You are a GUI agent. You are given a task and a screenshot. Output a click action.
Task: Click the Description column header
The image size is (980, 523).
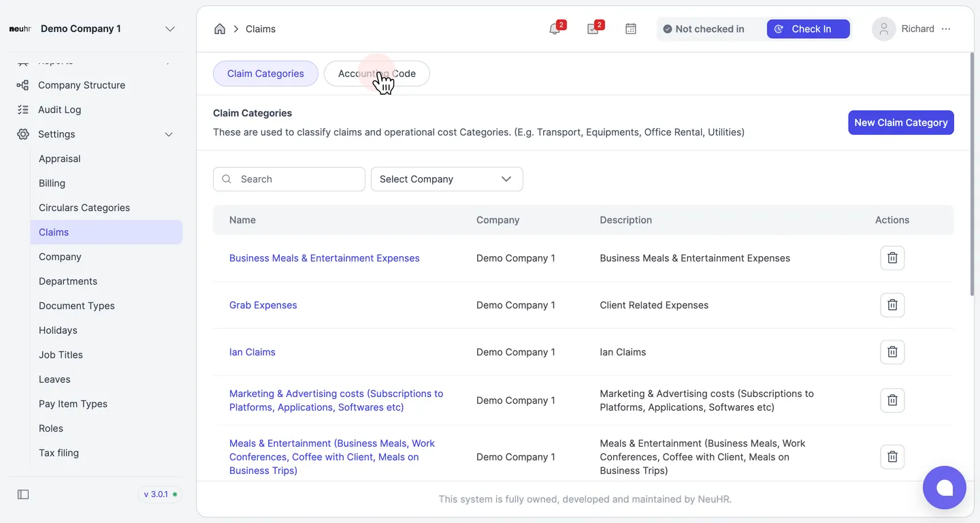coord(626,220)
